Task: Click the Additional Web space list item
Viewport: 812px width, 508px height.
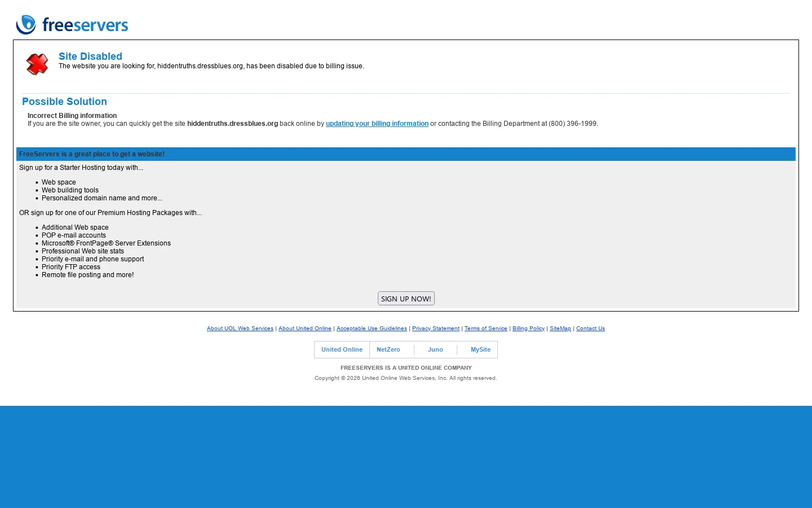Action: [x=75, y=227]
